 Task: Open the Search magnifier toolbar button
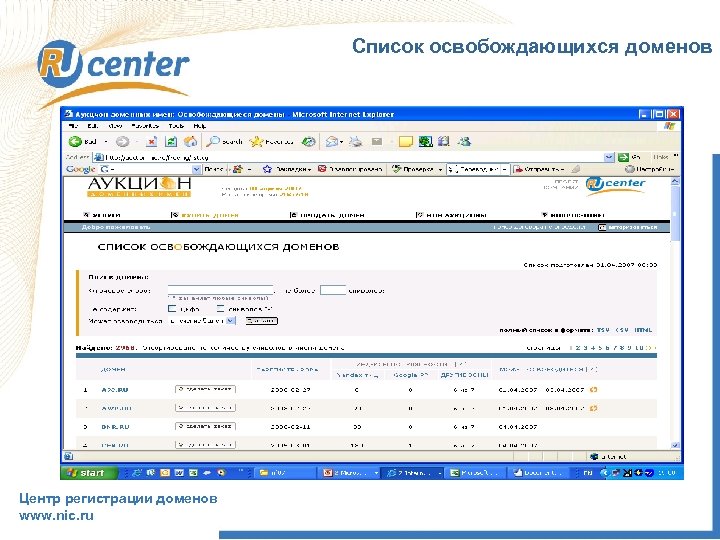(224, 141)
